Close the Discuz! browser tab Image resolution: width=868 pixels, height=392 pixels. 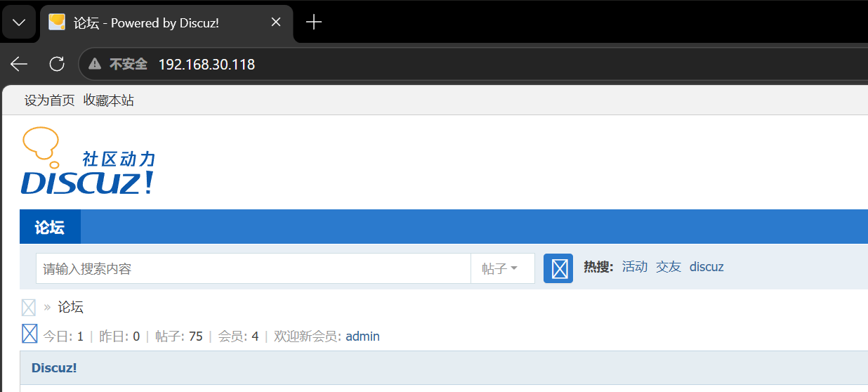(276, 22)
